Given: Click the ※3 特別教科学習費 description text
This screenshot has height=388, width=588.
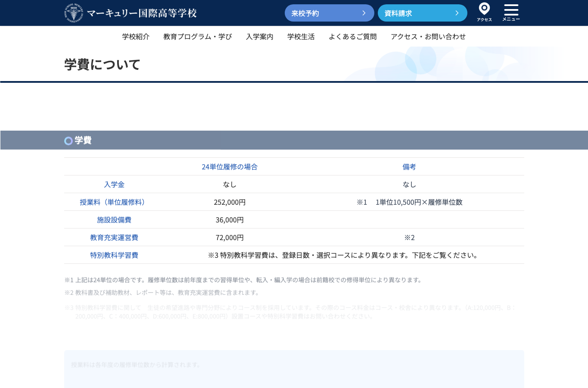Looking at the screenshot, I should click(344, 255).
